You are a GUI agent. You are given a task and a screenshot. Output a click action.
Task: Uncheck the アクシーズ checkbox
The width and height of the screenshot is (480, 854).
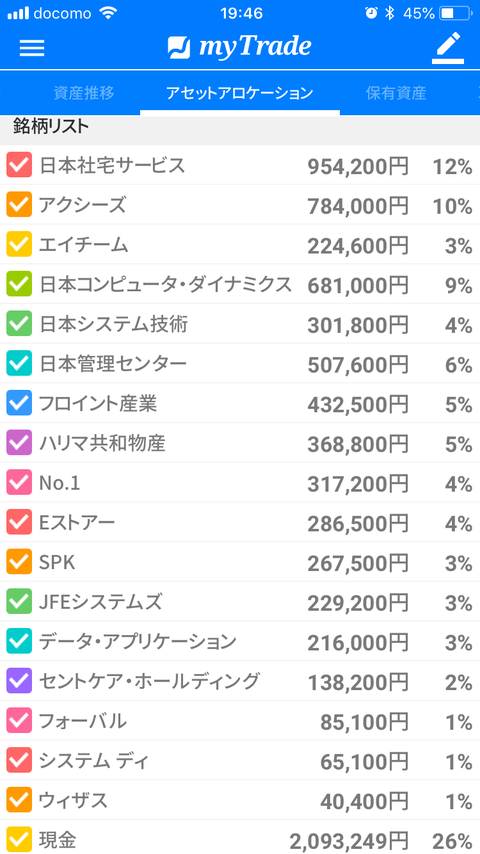19,205
